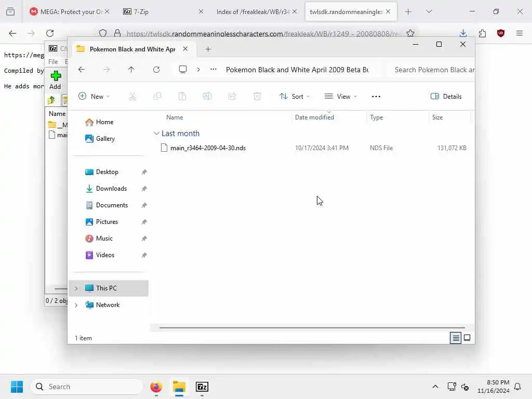Refresh the File Explorer folder view
The height and width of the screenshot is (399, 532).
[x=156, y=70]
